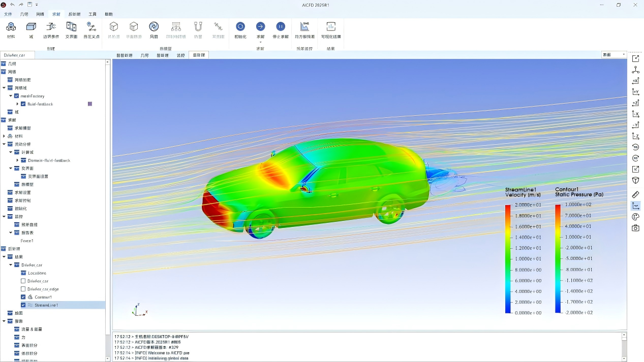
Task: Collapse the meshFactory tree node
Action: point(11,96)
